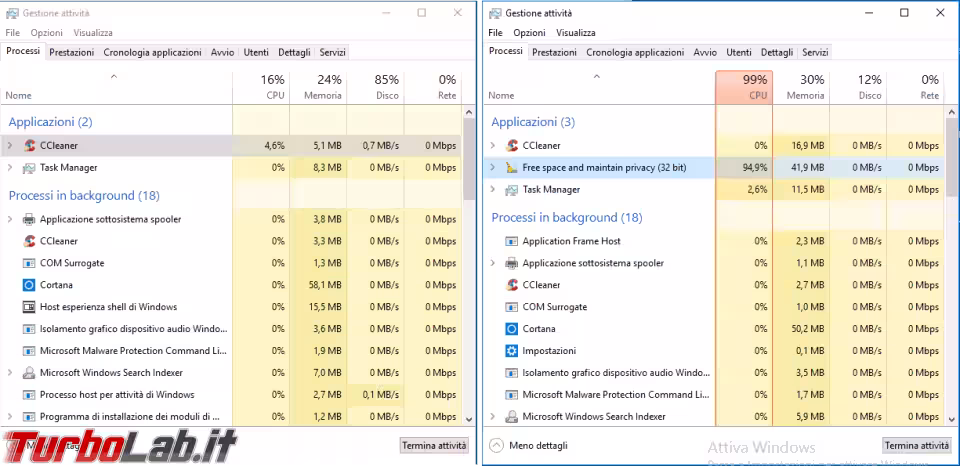Click the Impostazioni gear icon in the process list
Screen dimensions: 960x466
click(x=511, y=351)
